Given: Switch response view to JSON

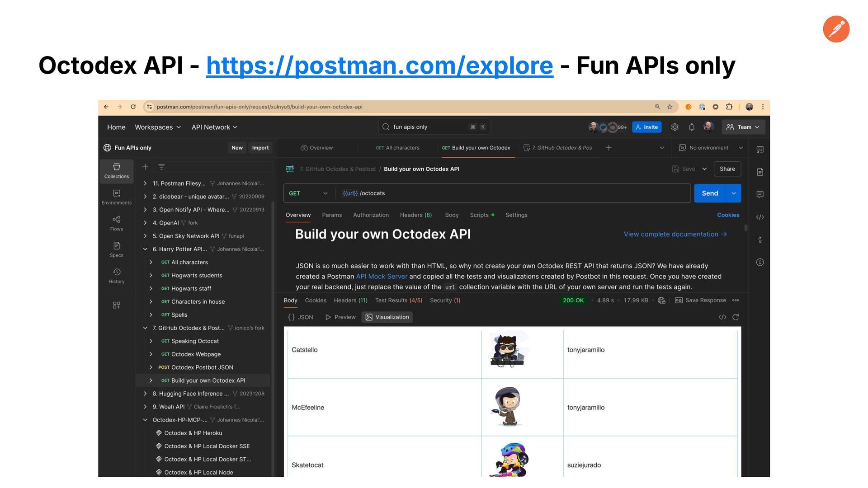Looking at the screenshot, I should click(301, 317).
